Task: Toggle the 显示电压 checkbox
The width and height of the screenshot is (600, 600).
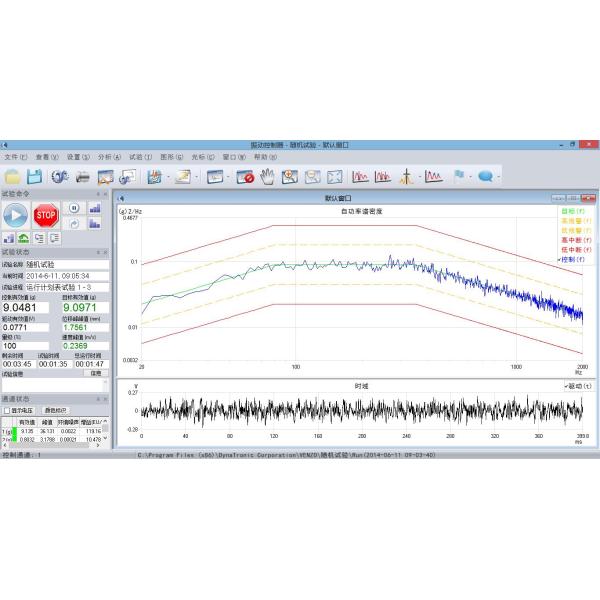Action: click(7, 410)
